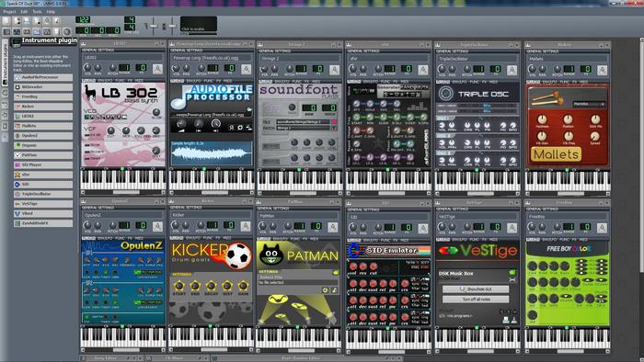644x362 pixels.
Task: Click the save preset icon in LB302 window
Action: pyautogui.click(x=157, y=69)
